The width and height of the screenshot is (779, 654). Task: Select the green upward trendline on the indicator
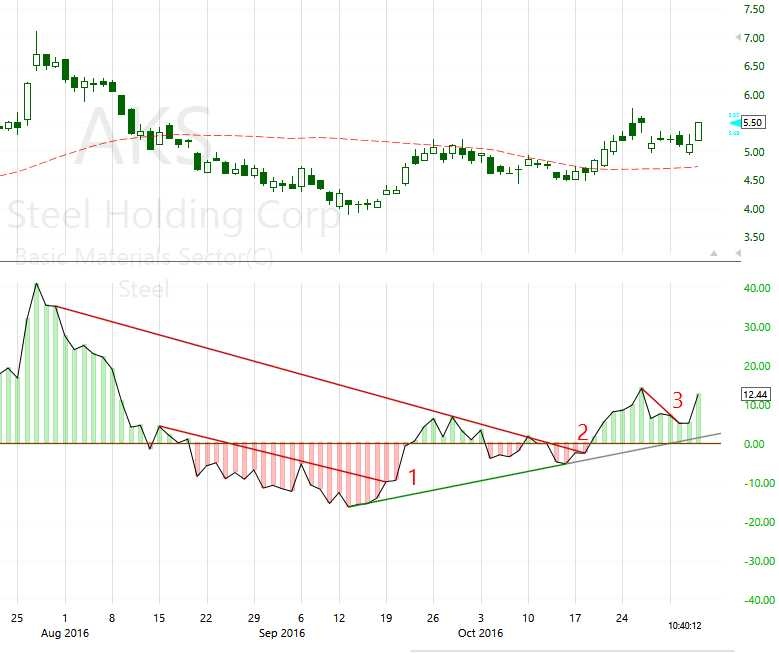[x=450, y=485]
